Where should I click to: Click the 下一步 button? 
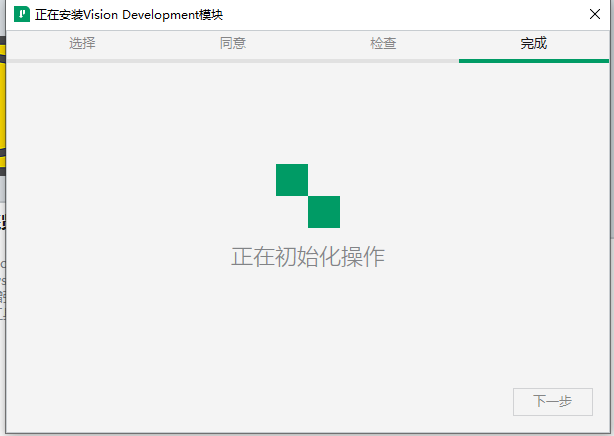point(553,402)
